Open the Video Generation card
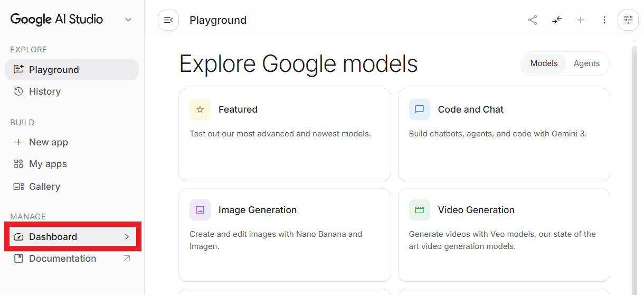Viewport: 644px width, 295px height. point(504,235)
